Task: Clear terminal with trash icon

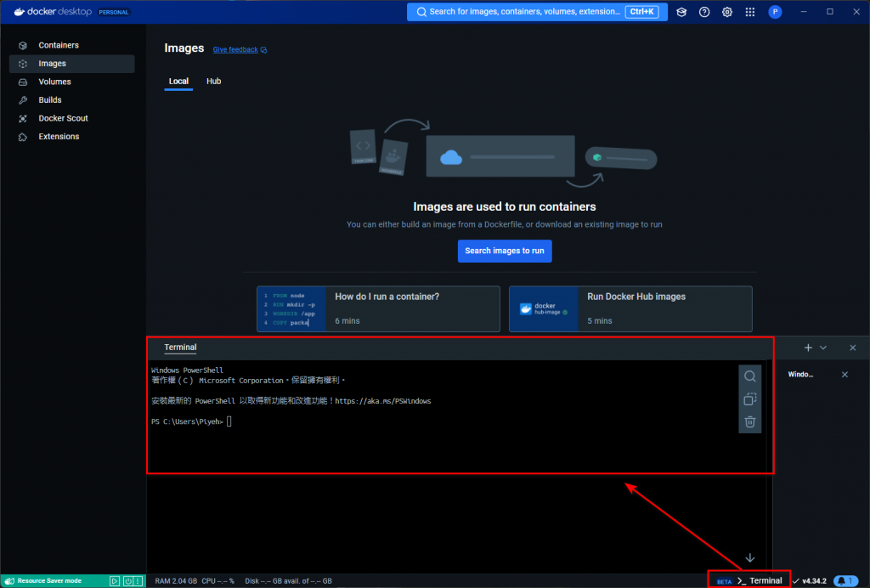Action: pos(749,421)
